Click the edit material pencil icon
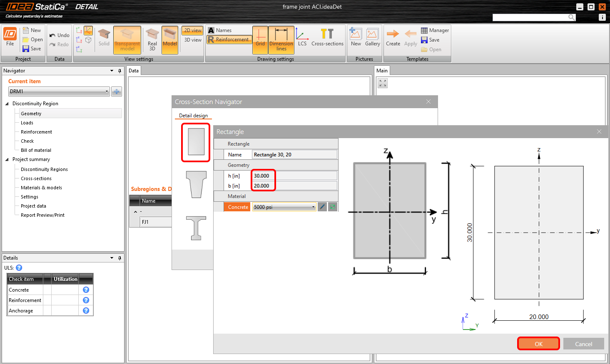The height and width of the screenshot is (364, 610). pos(322,207)
